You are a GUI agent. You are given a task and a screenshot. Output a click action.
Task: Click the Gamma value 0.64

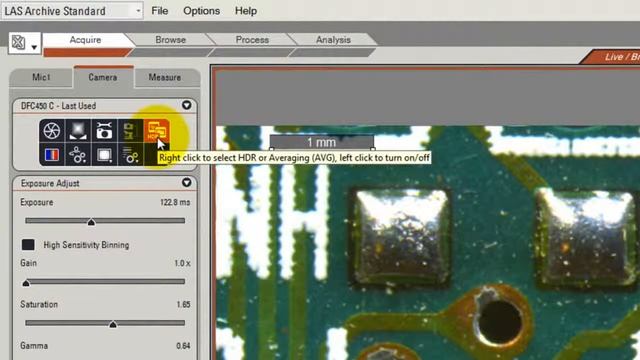(183, 345)
